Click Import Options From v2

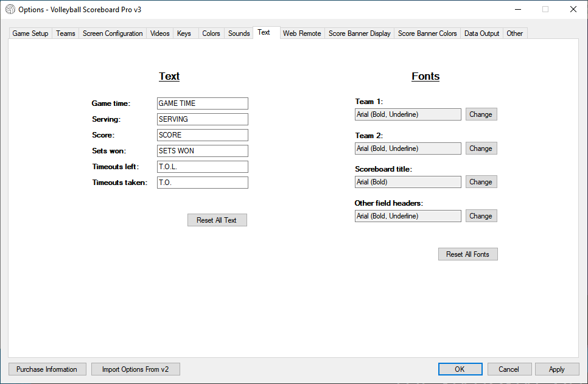tap(135, 369)
